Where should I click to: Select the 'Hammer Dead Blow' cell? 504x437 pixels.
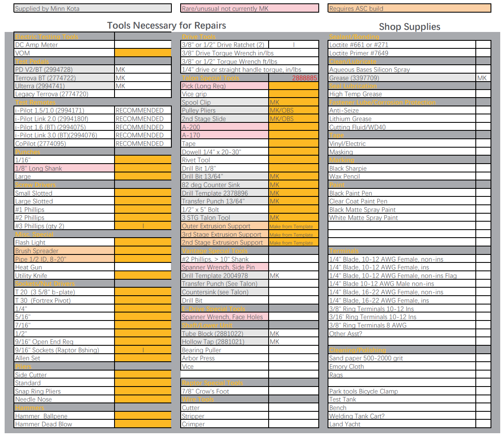click(x=64, y=424)
